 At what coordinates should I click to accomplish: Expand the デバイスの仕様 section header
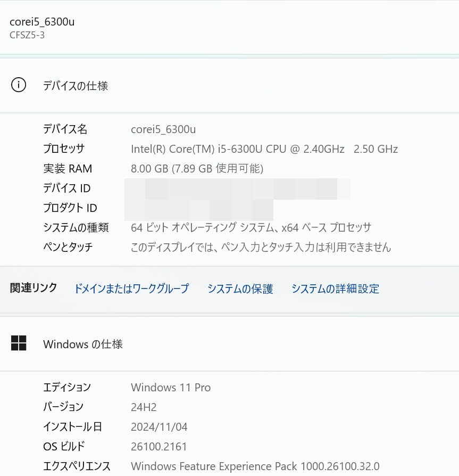point(230,85)
